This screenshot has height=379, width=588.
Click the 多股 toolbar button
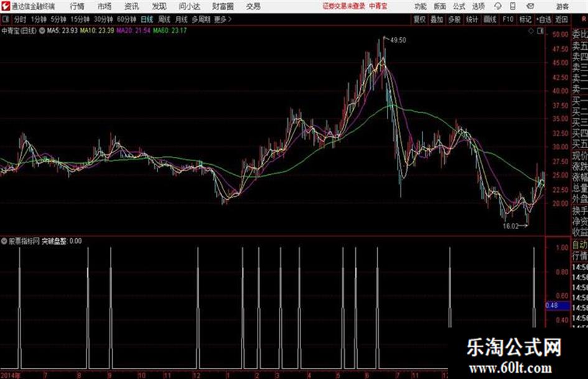[454, 19]
